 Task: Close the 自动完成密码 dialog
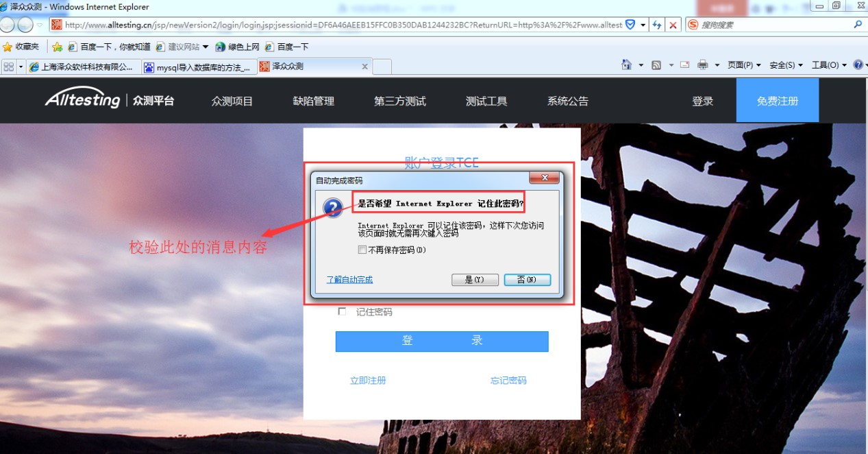545,178
